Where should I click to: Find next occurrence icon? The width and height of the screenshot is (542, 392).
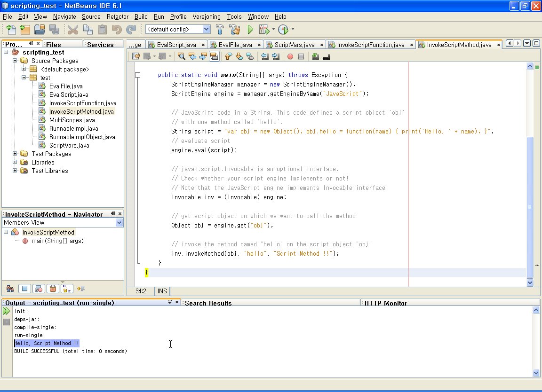pos(203,56)
